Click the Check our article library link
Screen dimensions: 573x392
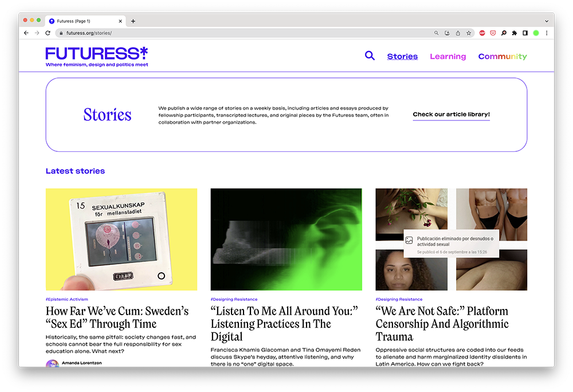tap(452, 115)
